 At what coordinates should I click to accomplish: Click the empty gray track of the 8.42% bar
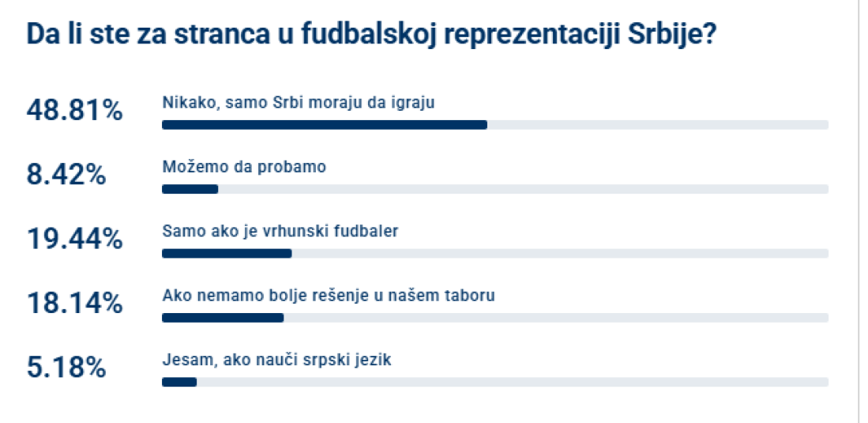[x=523, y=189]
